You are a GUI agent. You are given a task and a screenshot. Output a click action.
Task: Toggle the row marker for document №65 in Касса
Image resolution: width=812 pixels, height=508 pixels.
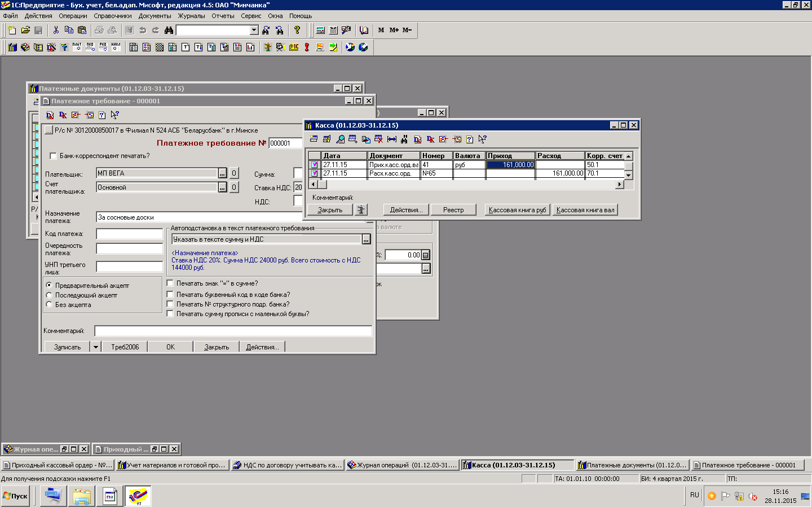point(314,173)
